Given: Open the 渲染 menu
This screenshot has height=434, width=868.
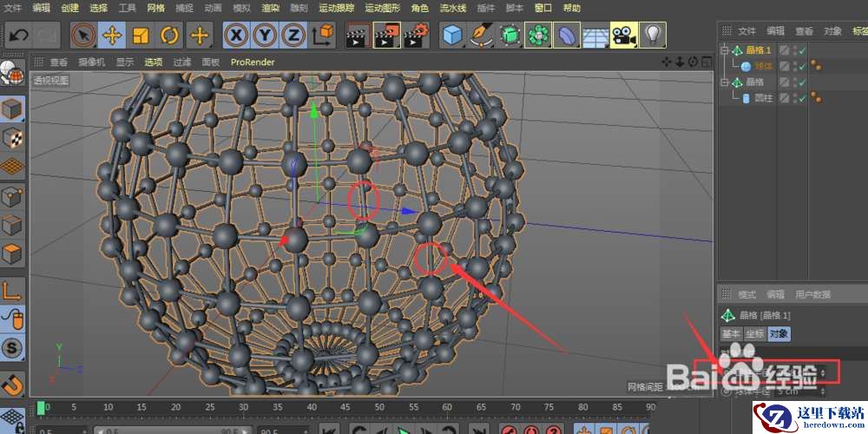Looking at the screenshot, I should point(271,9).
